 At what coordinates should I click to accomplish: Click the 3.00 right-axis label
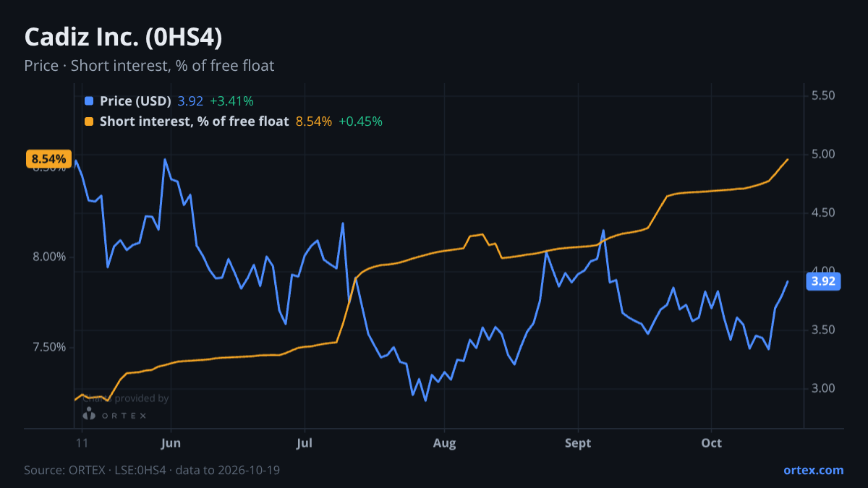[x=824, y=388]
